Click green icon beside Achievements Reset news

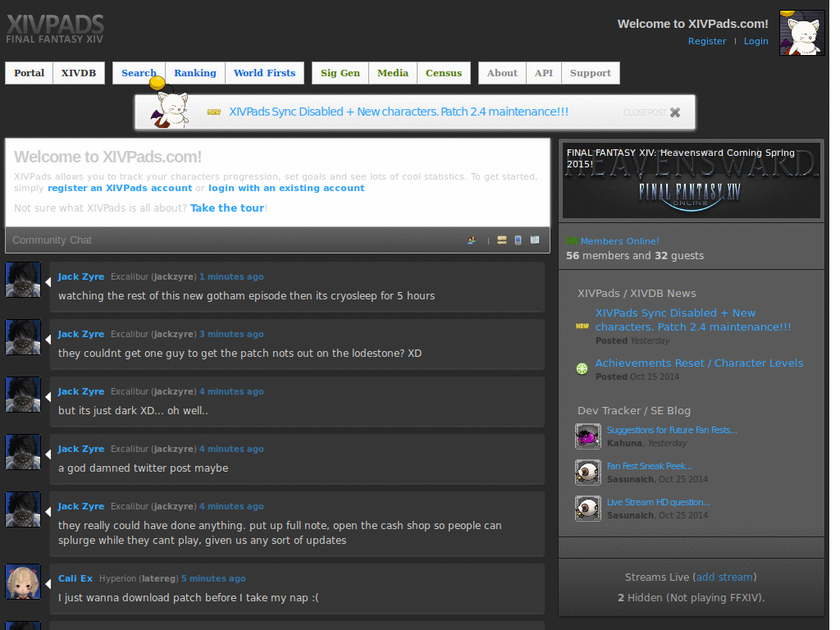point(582,368)
